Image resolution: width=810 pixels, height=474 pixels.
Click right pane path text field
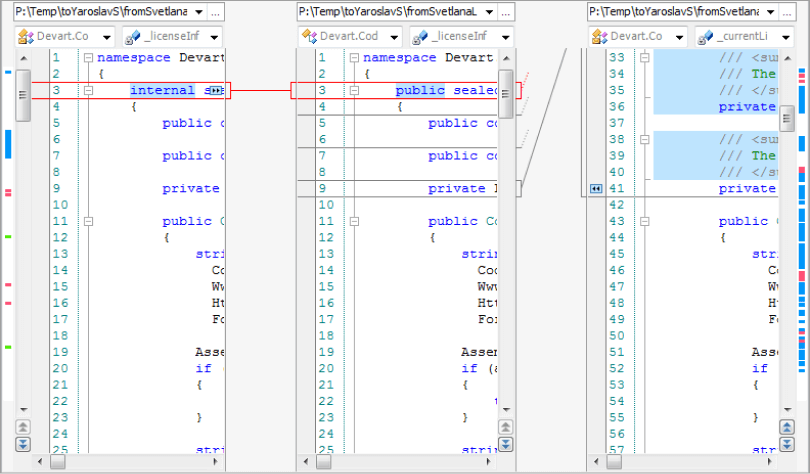(676, 12)
